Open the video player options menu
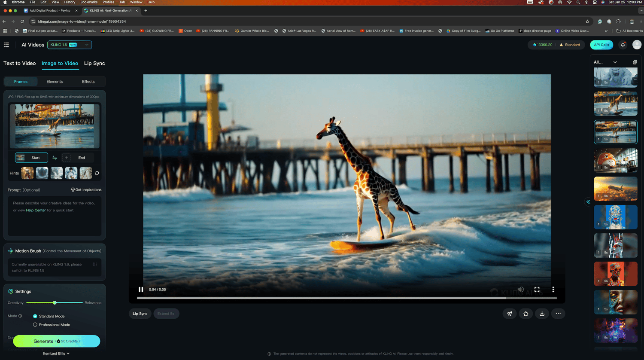The height and width of the screenshot is (360, 644). point(553,290)
